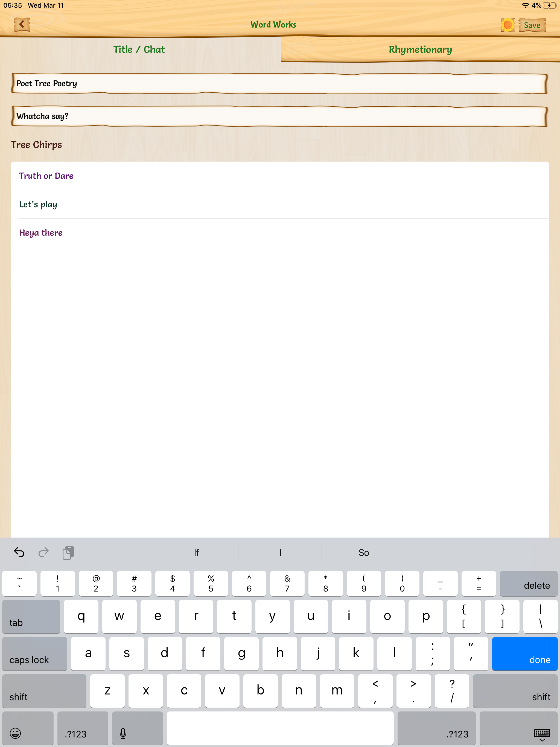Tap the keyboard redo arrow icon
This screenshot has height=747, width=560.
(43, 553)
